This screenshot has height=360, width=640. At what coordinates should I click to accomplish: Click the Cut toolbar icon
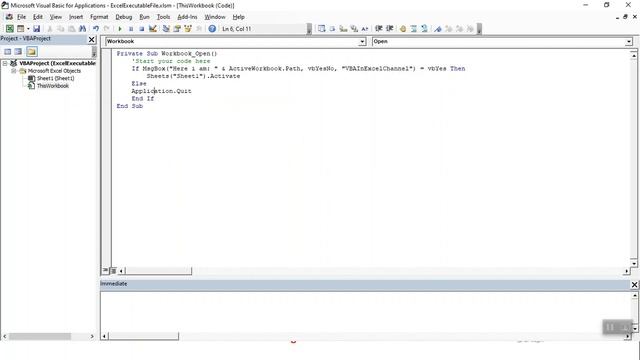click(50, 29)
